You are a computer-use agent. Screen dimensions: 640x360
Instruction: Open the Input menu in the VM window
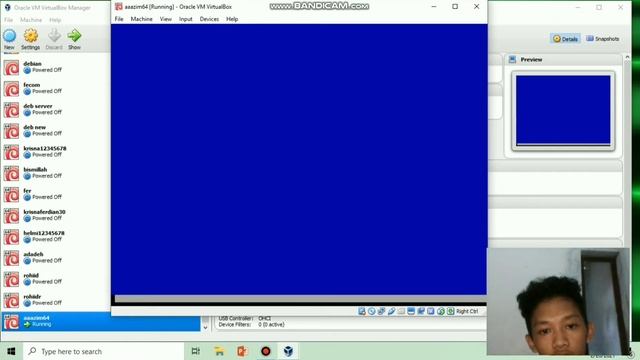pos(186,19)
